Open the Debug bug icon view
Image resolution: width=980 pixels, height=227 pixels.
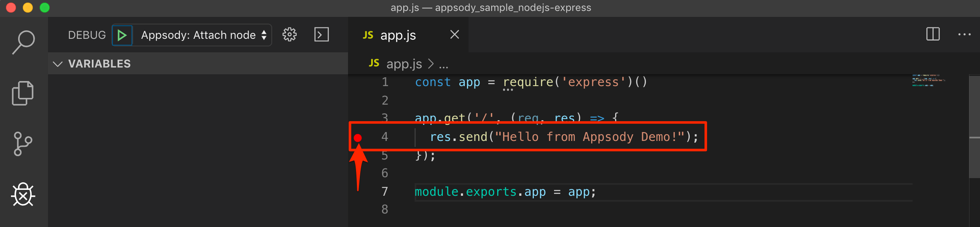23,195
